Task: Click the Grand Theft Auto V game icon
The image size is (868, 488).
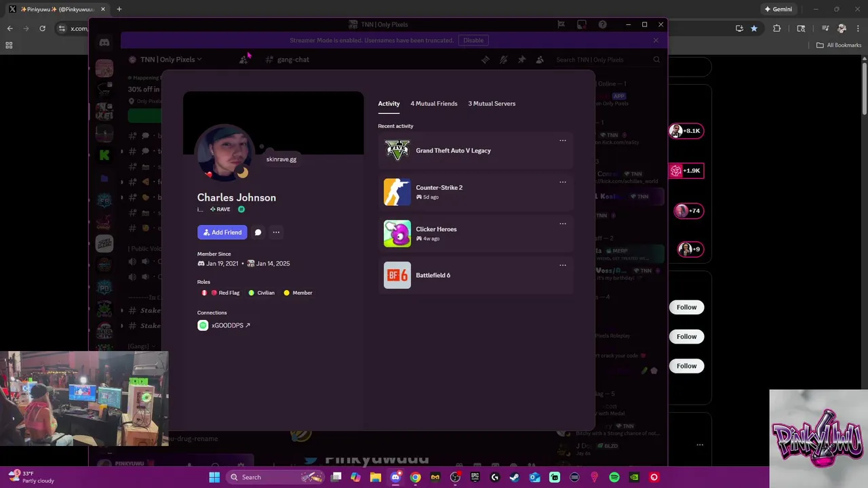Action: pyautogui.click(x=397, y=150)
